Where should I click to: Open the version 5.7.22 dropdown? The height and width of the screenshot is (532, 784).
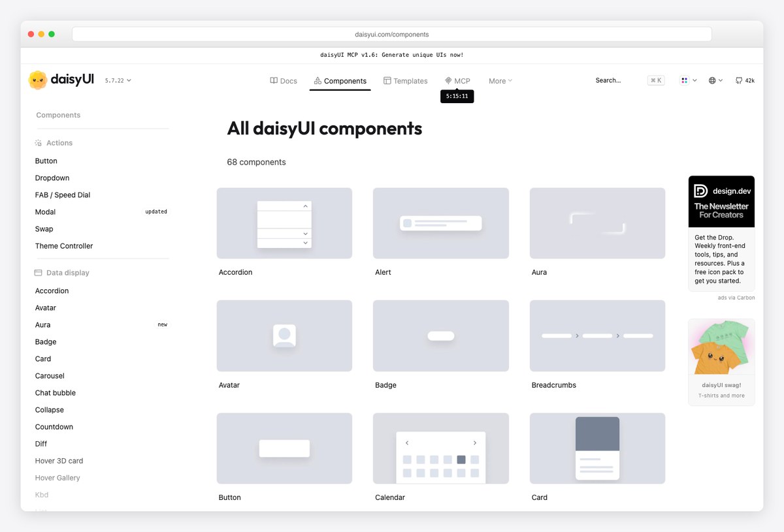pos(118,80)
